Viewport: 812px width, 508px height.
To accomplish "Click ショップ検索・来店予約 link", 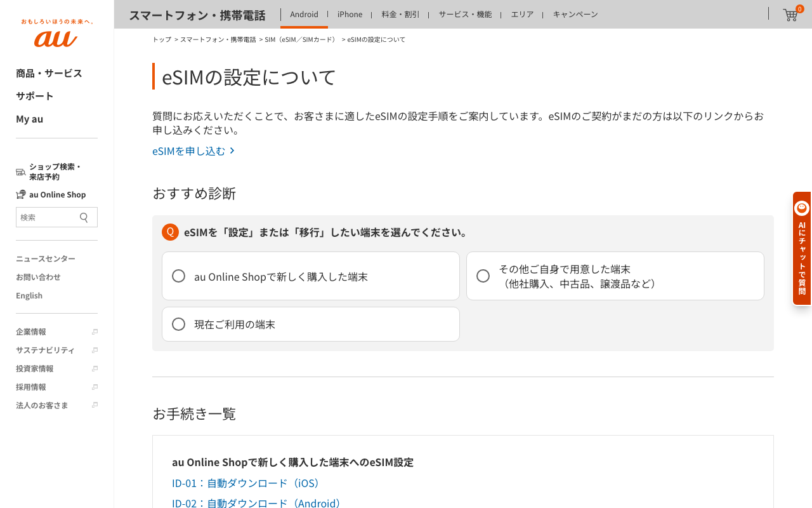I will [x=55, y=171].
